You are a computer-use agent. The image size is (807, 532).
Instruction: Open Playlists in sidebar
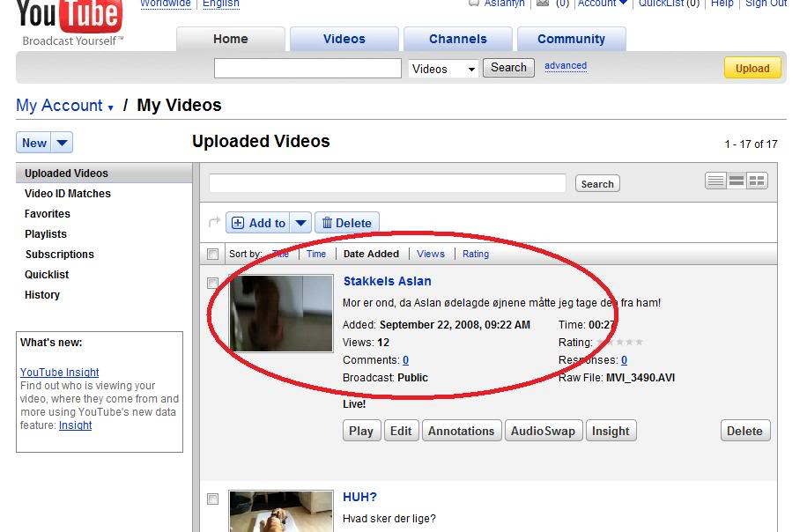[x=46, y=234]
